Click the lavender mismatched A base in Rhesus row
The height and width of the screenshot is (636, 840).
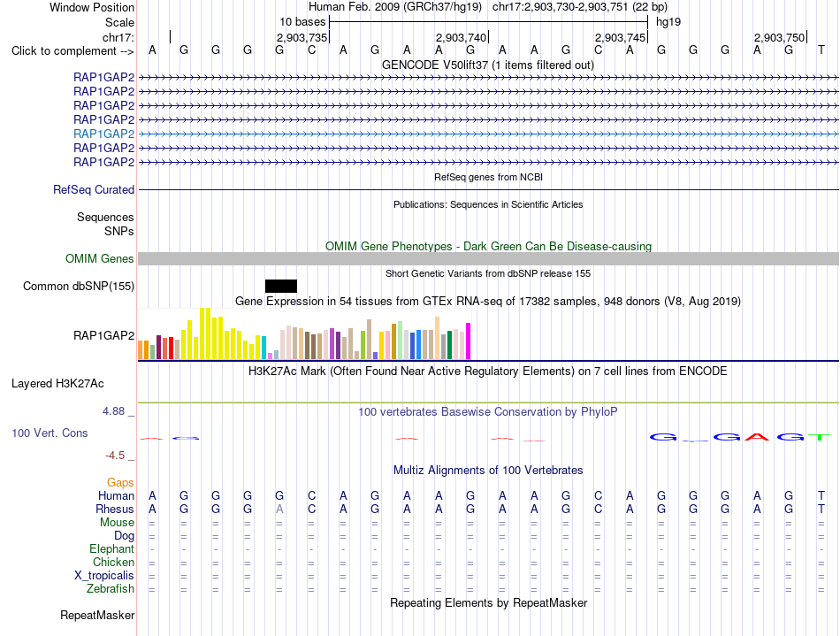point(279,509)
